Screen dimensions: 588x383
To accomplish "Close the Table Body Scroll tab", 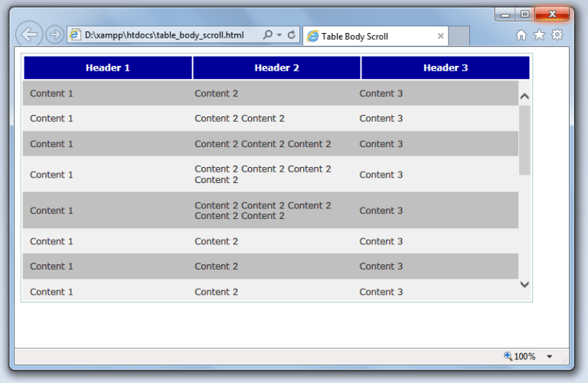I will pos(441,36).
